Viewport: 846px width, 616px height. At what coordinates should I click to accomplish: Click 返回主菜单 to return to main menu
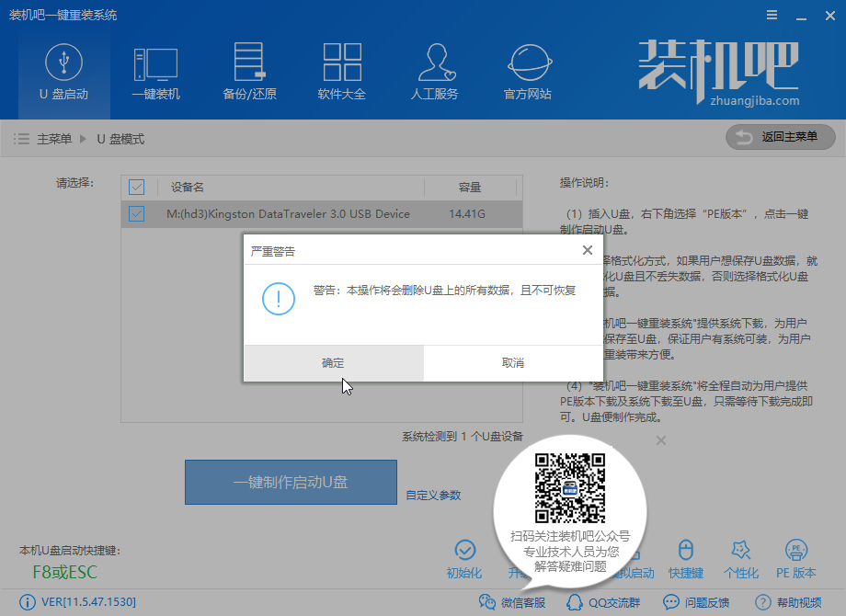781,137
